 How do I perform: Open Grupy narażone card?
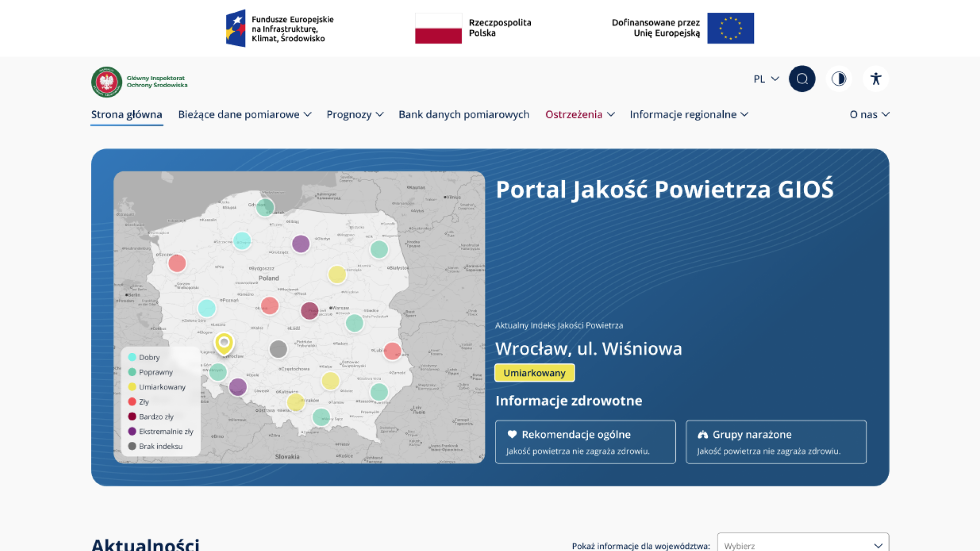pyautogui.click(x=776, y=442)
